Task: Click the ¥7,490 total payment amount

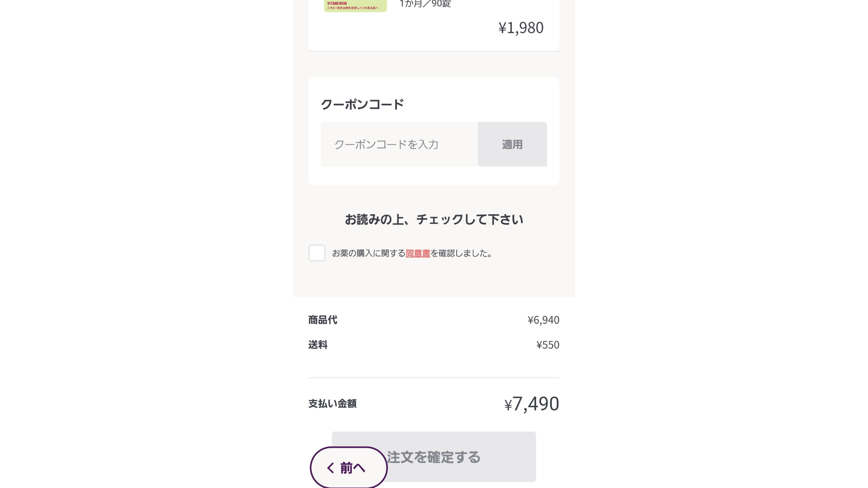Action: (531, 404)
